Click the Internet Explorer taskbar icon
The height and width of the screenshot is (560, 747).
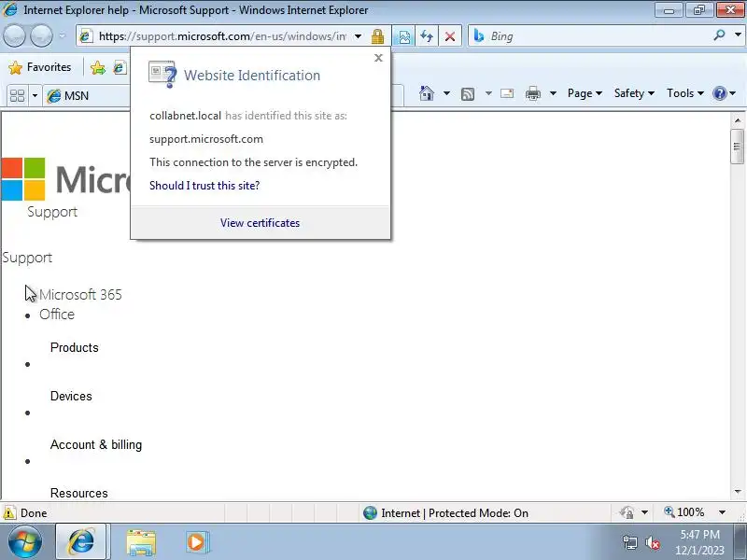(82, 542)
